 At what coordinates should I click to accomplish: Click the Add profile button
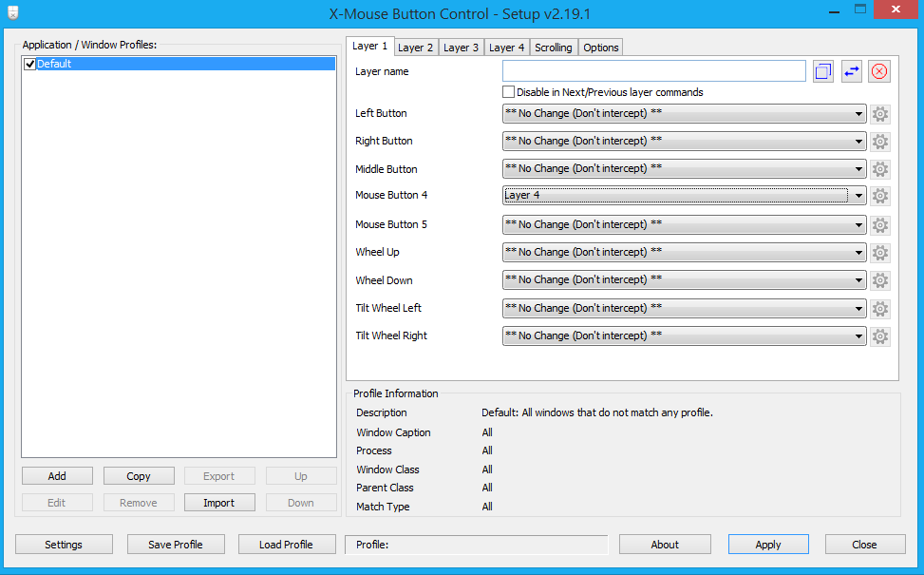click(x=57, y=476)
